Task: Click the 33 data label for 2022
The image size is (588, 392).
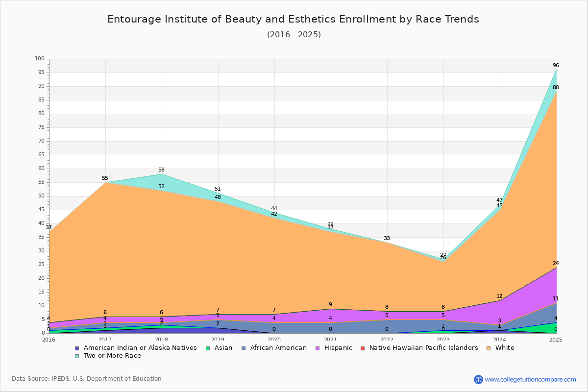Action: 387,239
